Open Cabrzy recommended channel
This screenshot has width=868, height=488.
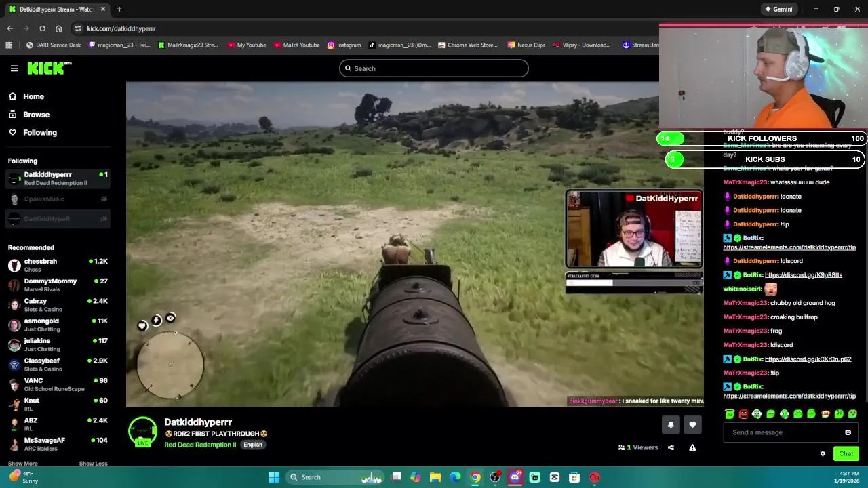(58, 304)
